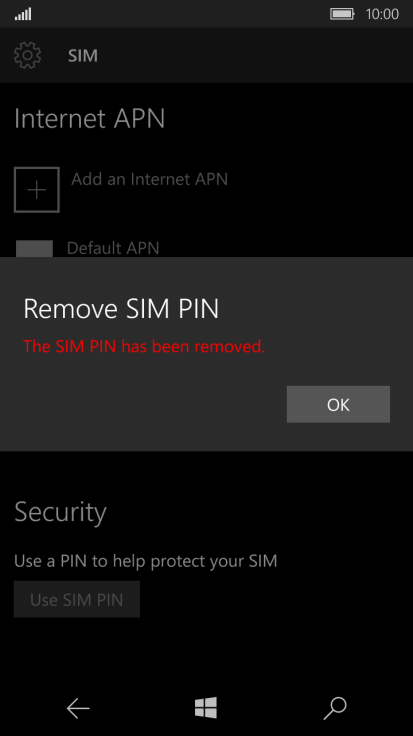This screenshot has height=736, width=413.
Task: Select the 'Default APN' text entry
Action: tap(113, 247)
